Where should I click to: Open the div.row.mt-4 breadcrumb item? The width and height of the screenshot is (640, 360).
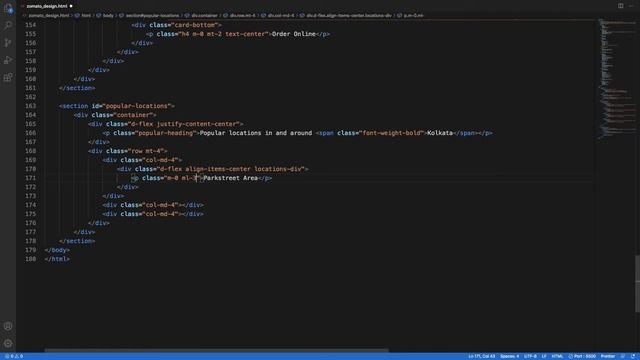click(x=242, y=16)
